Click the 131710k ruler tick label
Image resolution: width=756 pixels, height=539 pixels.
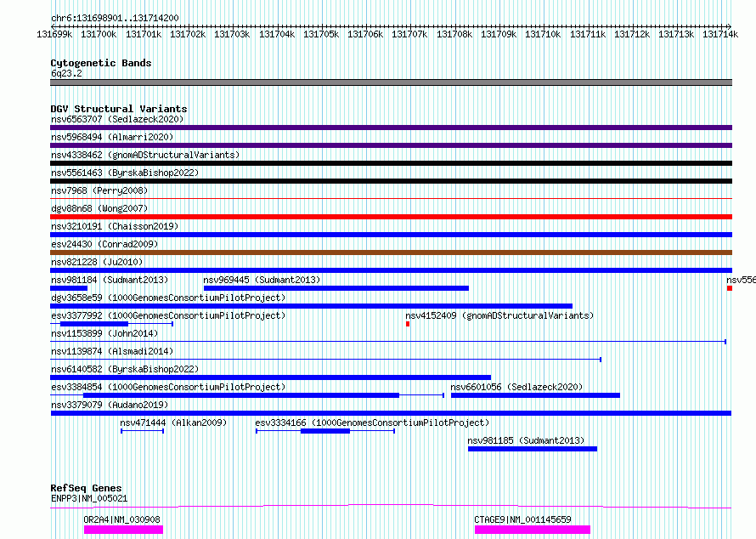pyautogui.click(x=543, y=34)
